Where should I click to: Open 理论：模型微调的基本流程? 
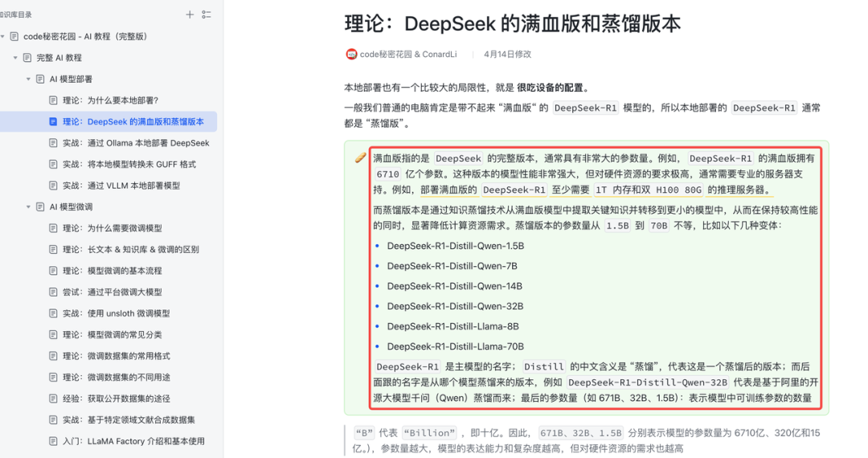(x=113, y=271)
